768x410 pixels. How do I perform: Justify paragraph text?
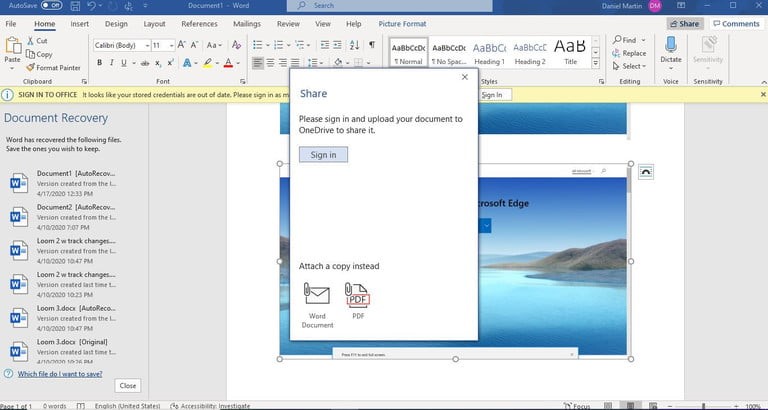tap(295, 63)
